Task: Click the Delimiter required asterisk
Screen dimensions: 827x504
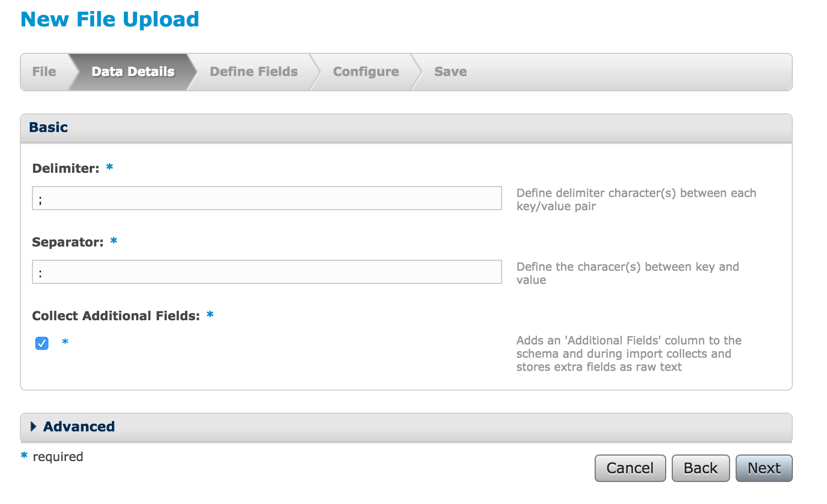Action: tap(110, 167)
